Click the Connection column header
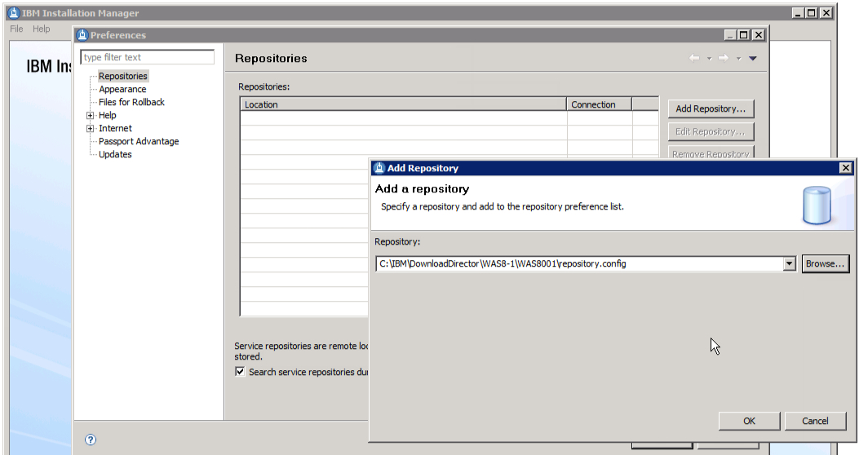Viewport: 868px width, 455px height. coord(599,104)
